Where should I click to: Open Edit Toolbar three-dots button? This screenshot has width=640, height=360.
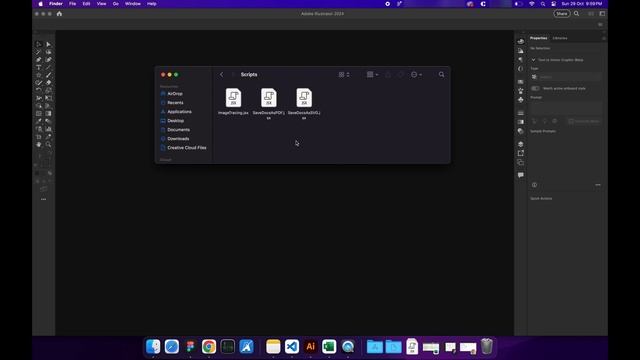pyautogui.click(x=44, y=199)
